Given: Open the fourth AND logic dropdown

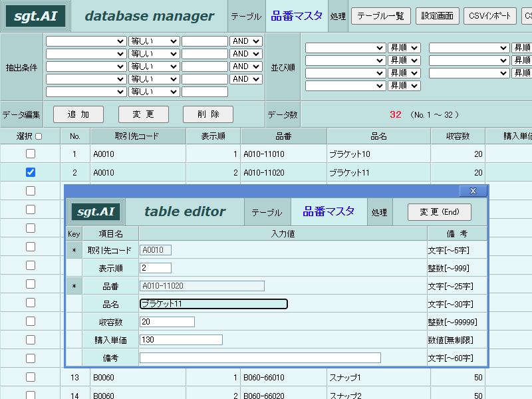Looking at the screenshot, I should pyautogui.click(x=246, y=79).
